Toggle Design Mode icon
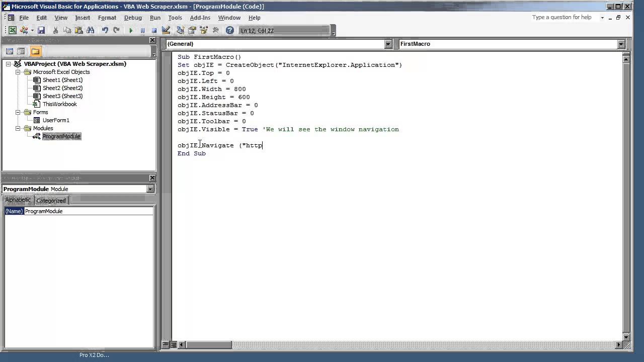 (166, 30)
